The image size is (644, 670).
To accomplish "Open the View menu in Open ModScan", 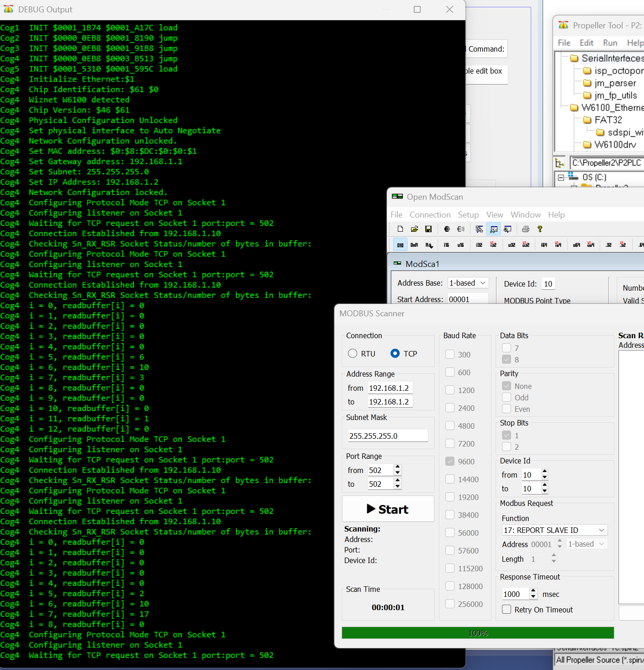I will [x=495, y=214].
